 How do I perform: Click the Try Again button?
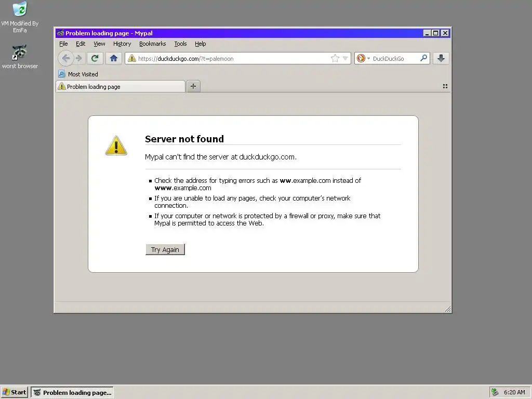click(x=165, y=249)
